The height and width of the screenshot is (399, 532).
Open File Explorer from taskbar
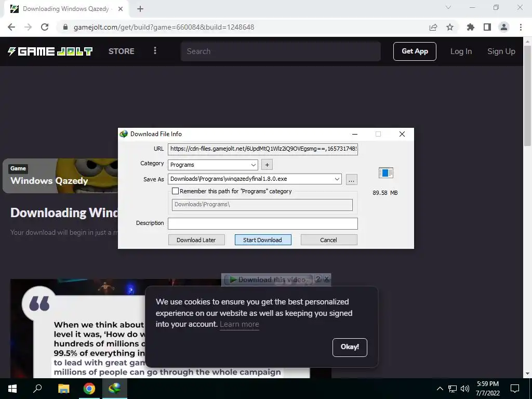click(63, 389)
